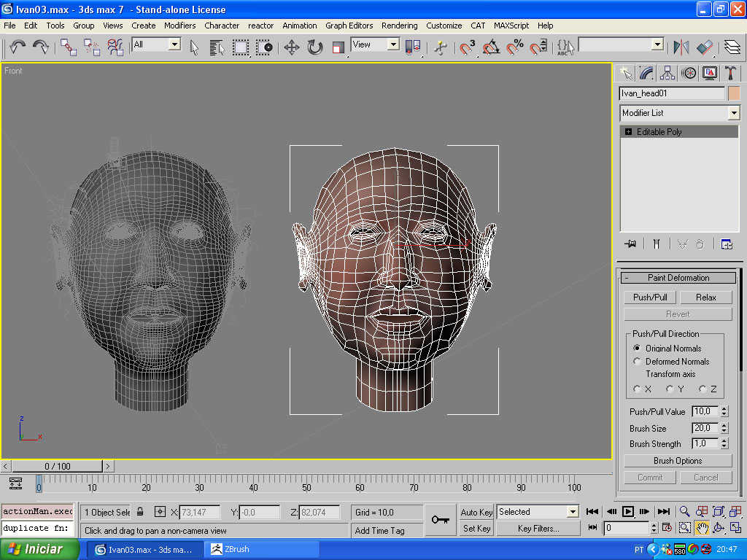The width and height of the screenshot is (747, 560).
Task: Select the Select and Link tool
Action: [x=68, y=47]
